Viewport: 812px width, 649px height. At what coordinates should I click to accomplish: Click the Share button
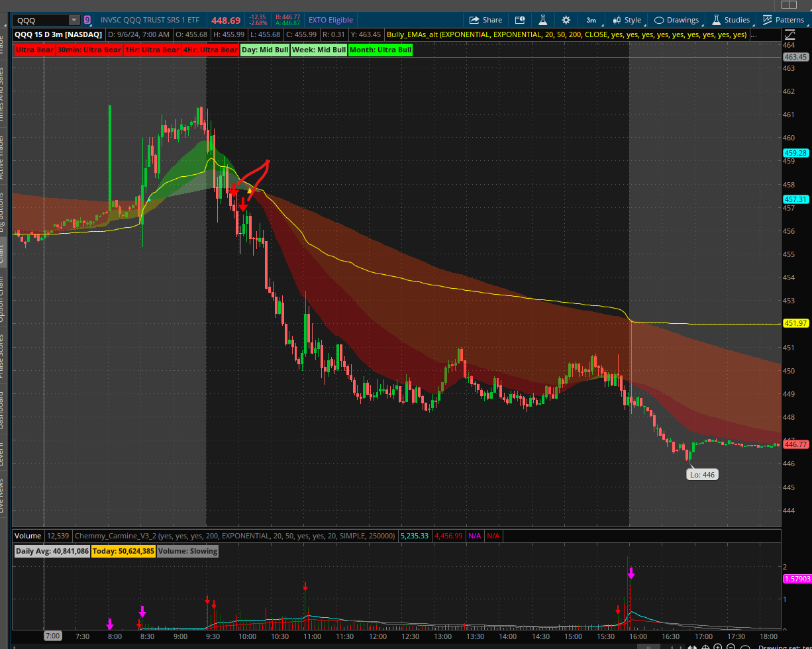click(485, 20)
